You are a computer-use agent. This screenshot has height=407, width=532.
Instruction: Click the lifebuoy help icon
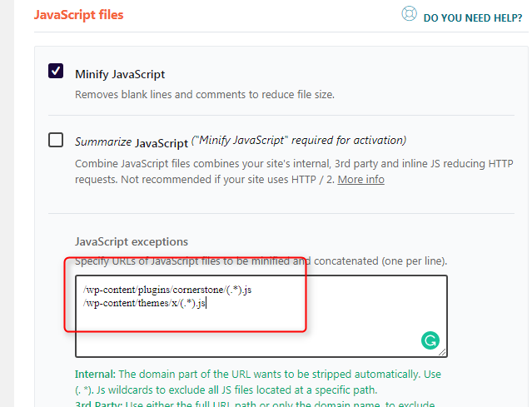(x=408, y=14)
